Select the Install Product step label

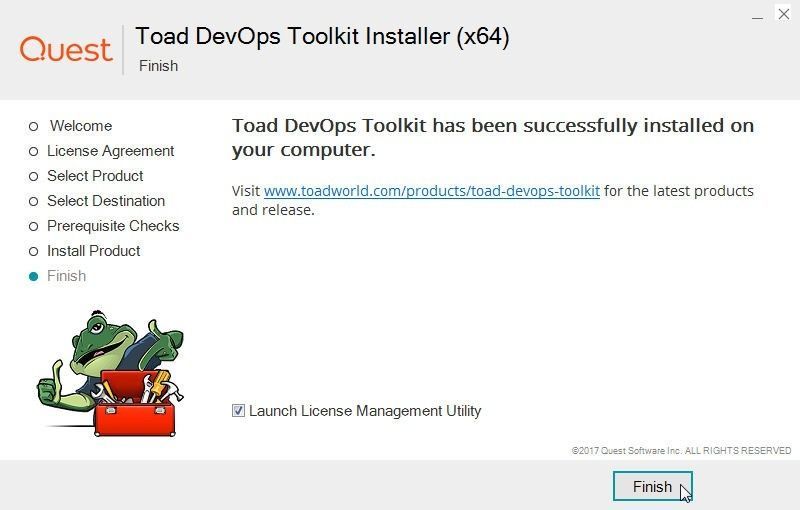click(x=94, y=251)
